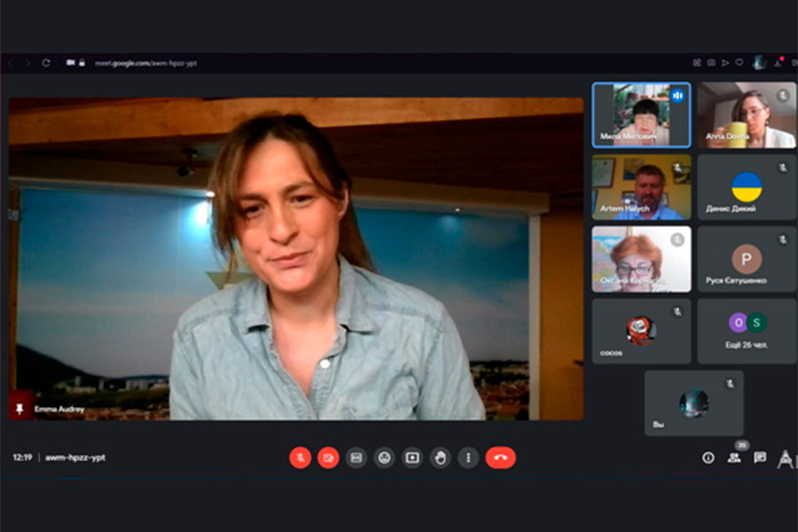Click the muted mic icon on cocos tile

point(677,311)
